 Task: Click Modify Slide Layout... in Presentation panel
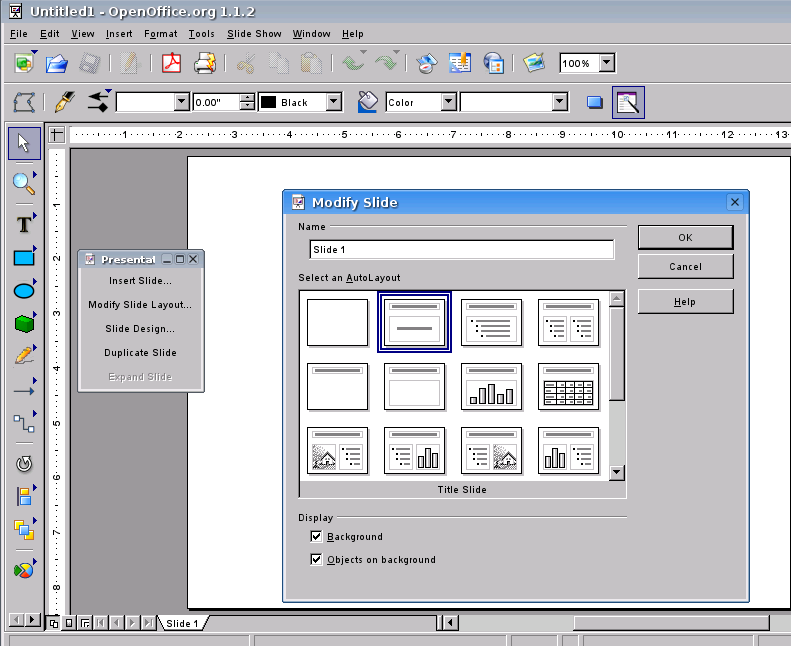coord(140,305)
